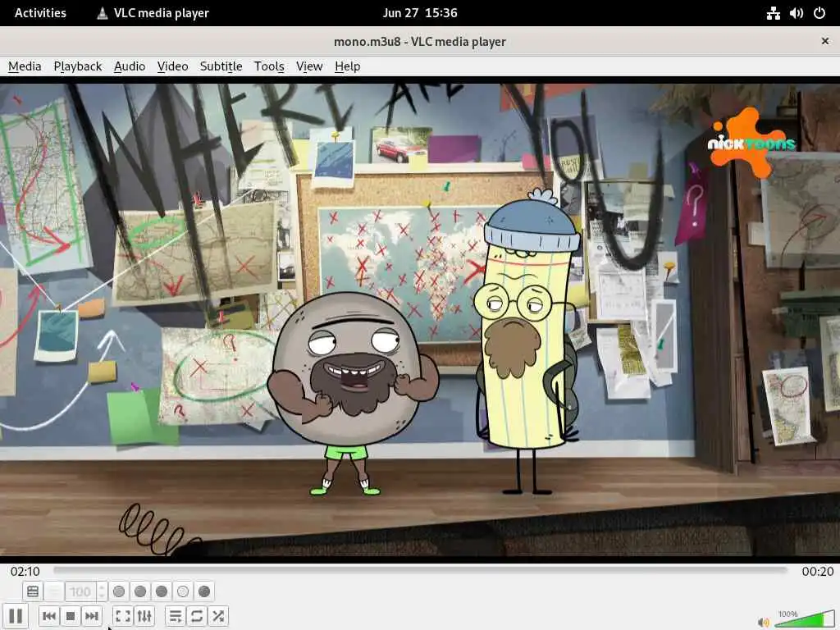
Task: Open the GNOME Activities overview
Action: [40, 13]
